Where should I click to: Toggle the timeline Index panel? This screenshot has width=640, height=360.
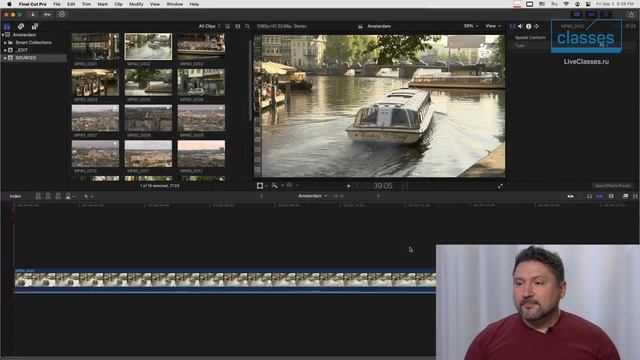point(15,196)
